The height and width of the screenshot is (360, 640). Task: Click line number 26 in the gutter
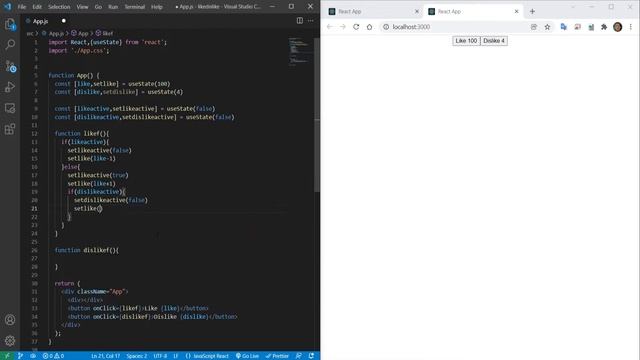pos(35,250)
